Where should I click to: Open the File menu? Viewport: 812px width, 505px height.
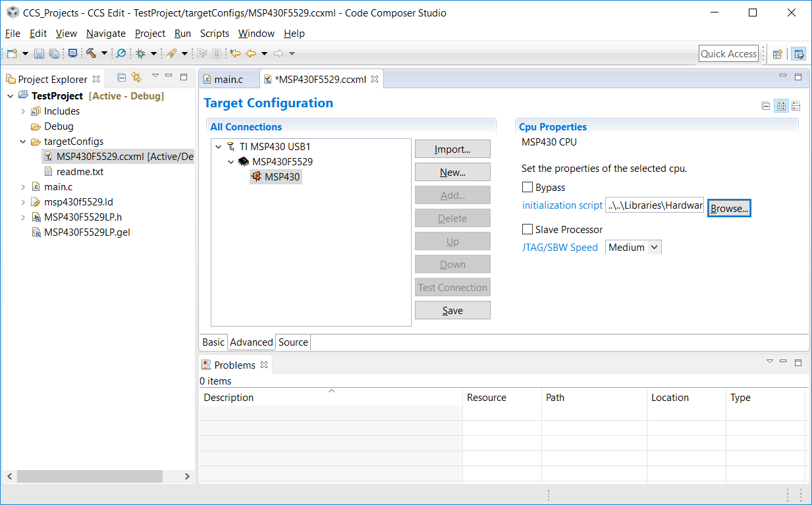[x=13, y=33]
